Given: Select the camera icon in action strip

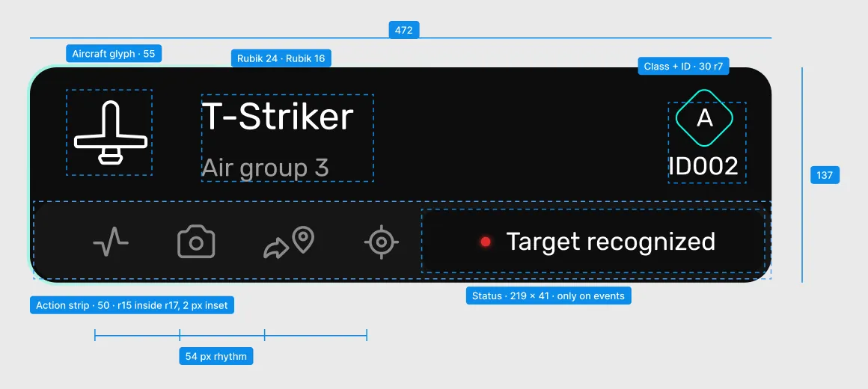Looking at the screenshot, I should 196,242.
